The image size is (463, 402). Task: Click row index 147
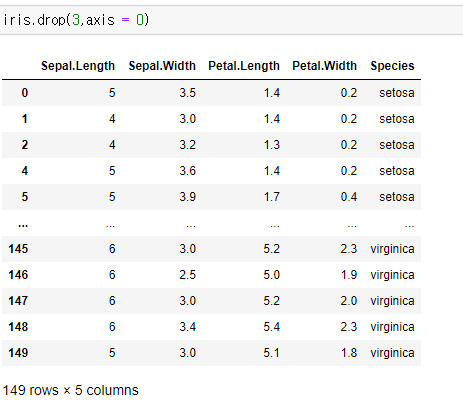18,301
